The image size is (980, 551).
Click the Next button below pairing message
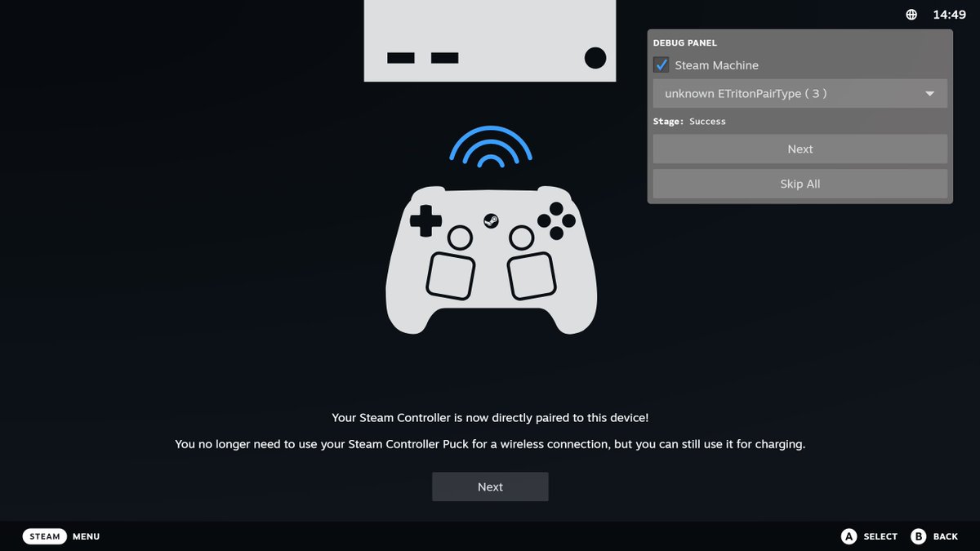[490, 487]
